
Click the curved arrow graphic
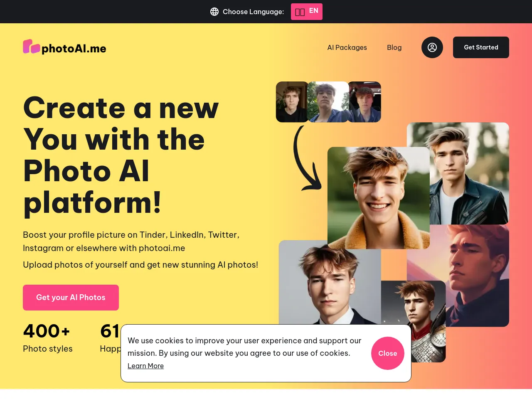(x=307, y=158)
